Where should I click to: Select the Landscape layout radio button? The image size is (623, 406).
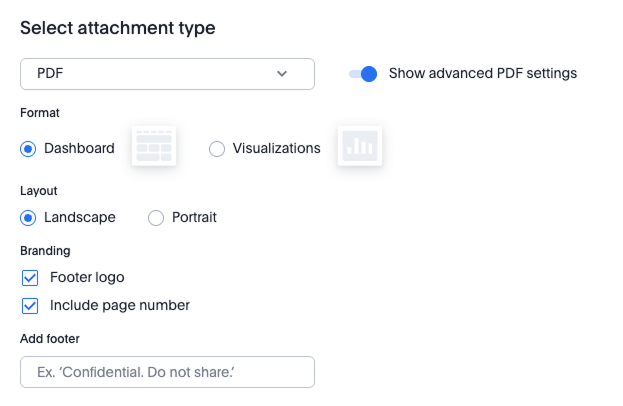(28, 217)
